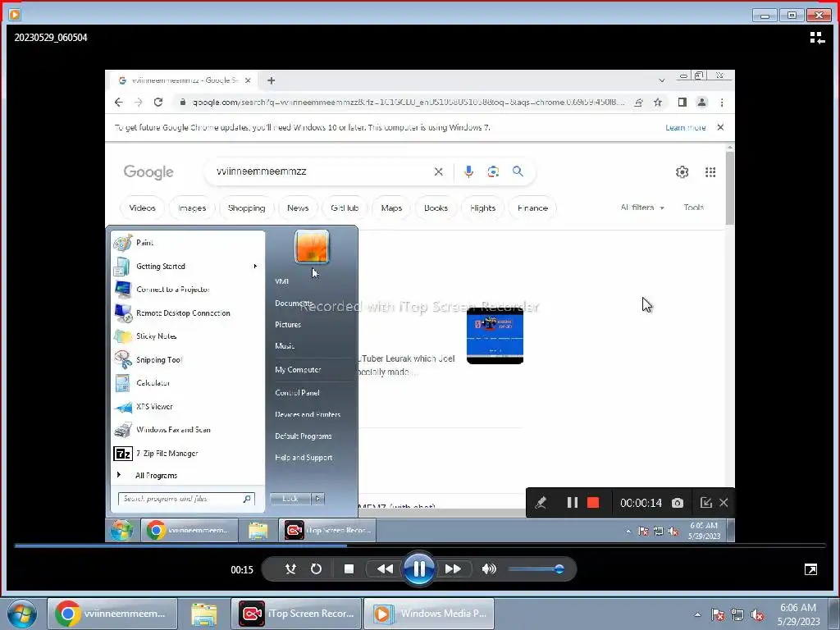Viewport: 840px width, 630px height.
Task: Select the News search filter
Action: tap(298, 208)
